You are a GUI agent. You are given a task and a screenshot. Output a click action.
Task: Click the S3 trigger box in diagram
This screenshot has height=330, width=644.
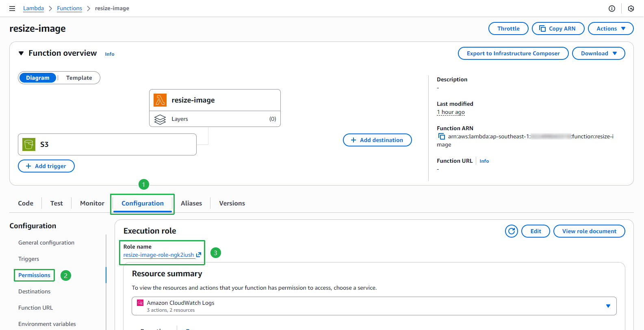(107, 144)
